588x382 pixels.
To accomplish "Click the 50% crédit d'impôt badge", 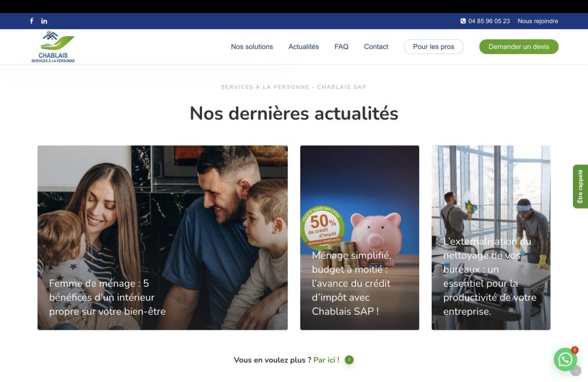I will point(322,227).
